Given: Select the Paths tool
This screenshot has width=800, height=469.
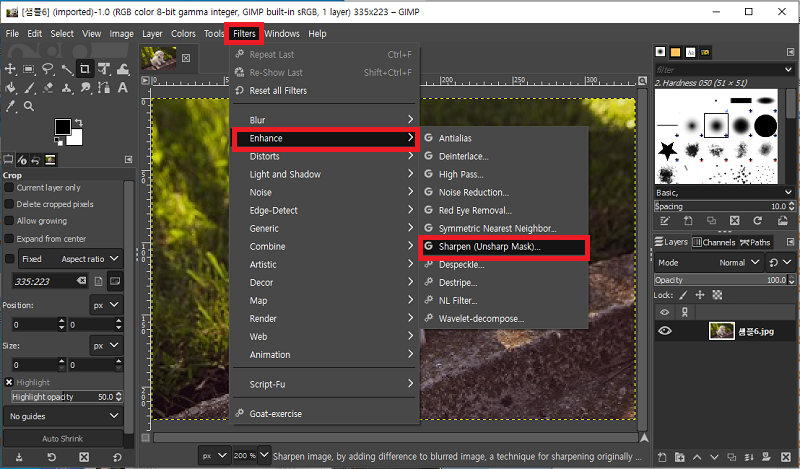Looking at the screenshot, I should click(104, 88).
